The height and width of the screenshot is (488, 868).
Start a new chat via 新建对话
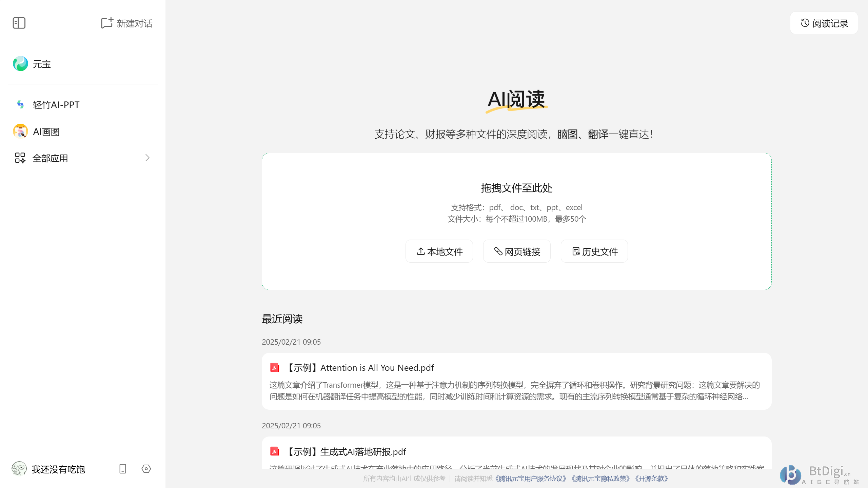click(x=127, y=23)
